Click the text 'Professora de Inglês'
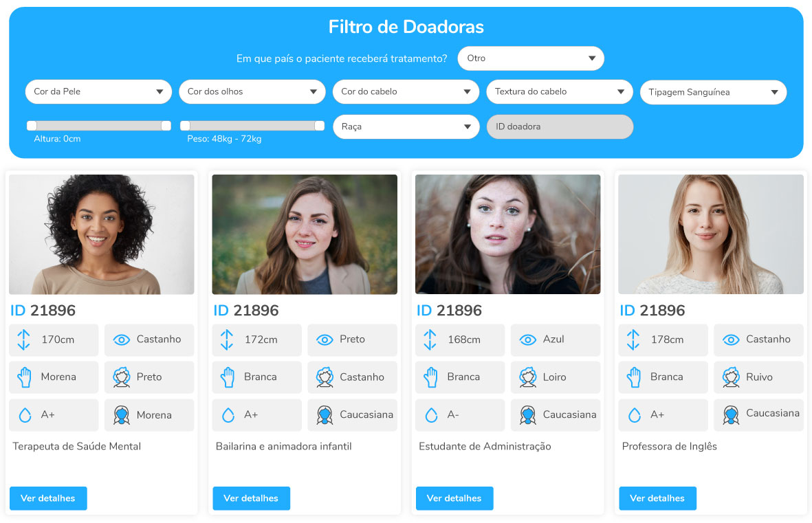Viewport: 812px width, 523px height. tap(669, 446)
